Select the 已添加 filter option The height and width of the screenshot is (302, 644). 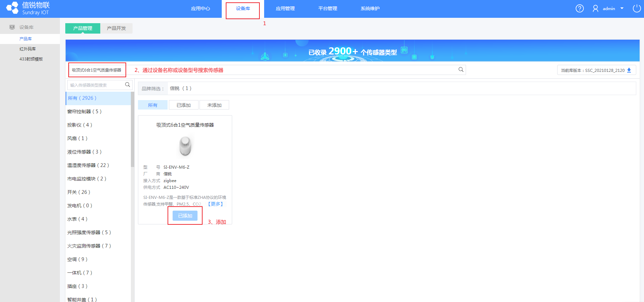pyautogui.click(x=183, y=105)
